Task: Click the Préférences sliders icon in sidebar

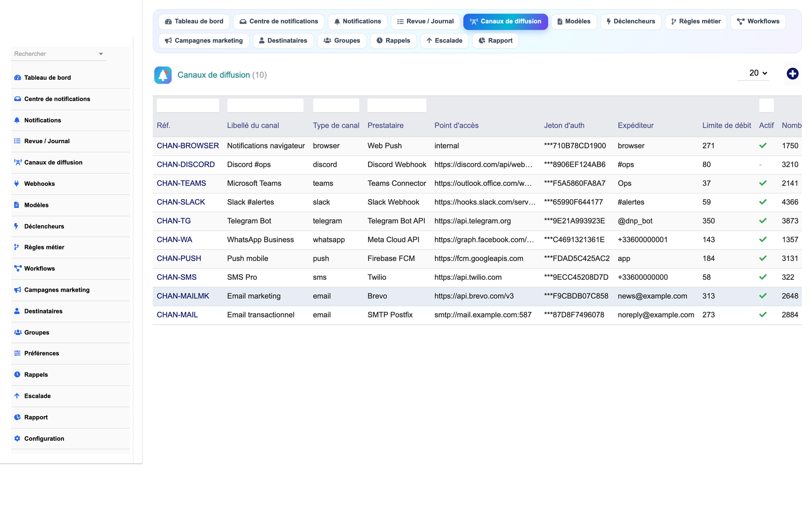Action: 17,353
